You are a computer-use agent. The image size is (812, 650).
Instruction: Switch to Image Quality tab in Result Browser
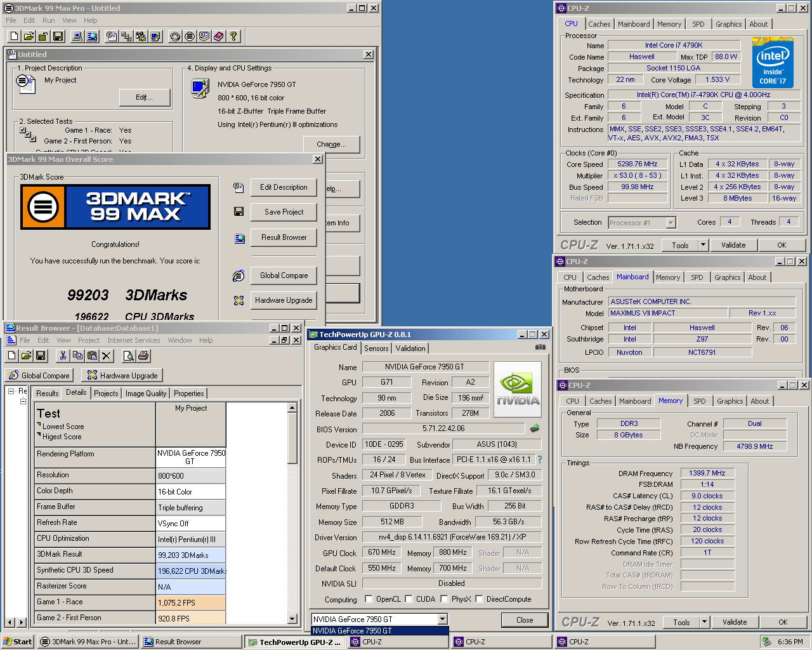[146, 394]
